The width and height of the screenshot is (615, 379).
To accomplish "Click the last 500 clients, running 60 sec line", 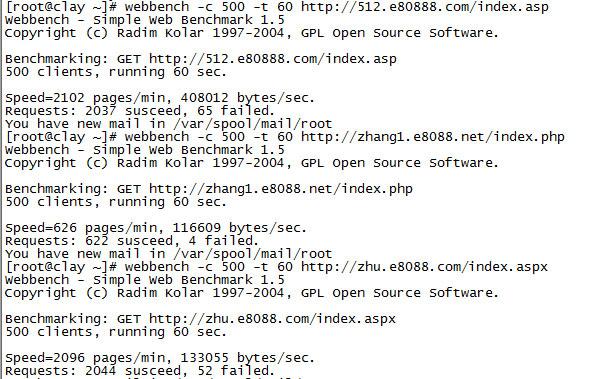I will tap(116, 332).
